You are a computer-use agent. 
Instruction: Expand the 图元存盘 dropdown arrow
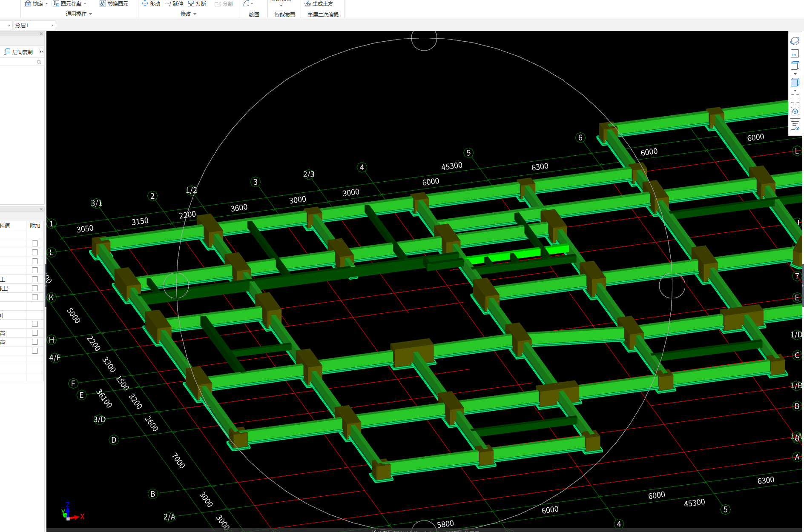(85, 3)
